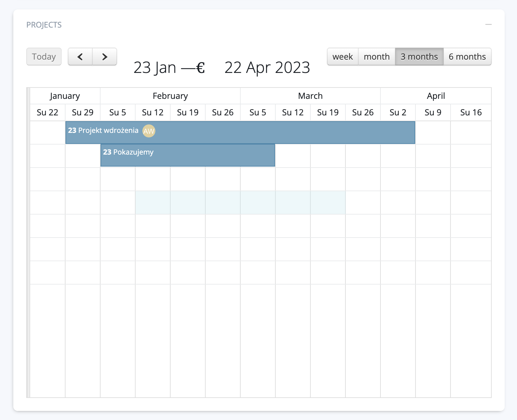The height and width of the screenshot is (420, 517).
Task: Click the highlighted light-blue timeline range
Action: 240,203
